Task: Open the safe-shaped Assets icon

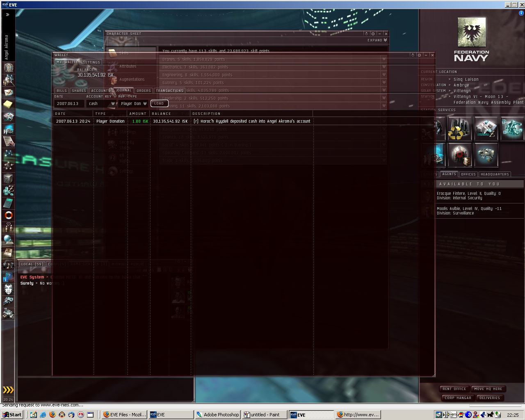Action: coord(9,178)
